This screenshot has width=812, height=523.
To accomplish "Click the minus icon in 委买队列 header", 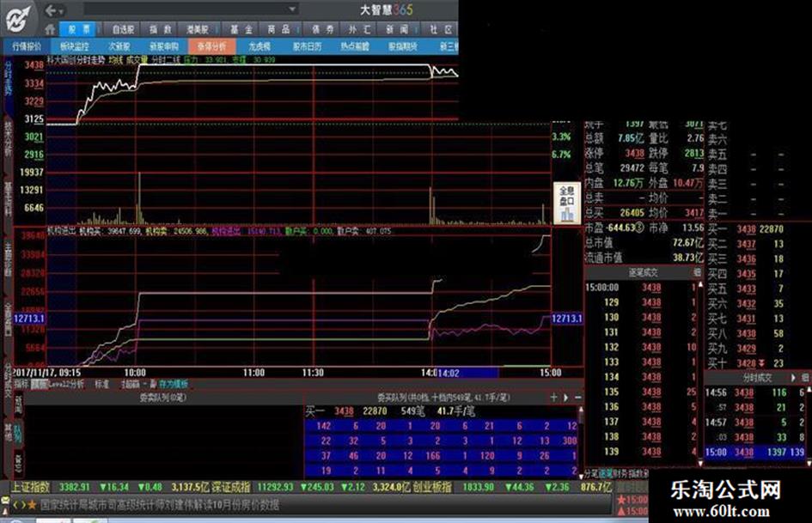I will [578, 397].
